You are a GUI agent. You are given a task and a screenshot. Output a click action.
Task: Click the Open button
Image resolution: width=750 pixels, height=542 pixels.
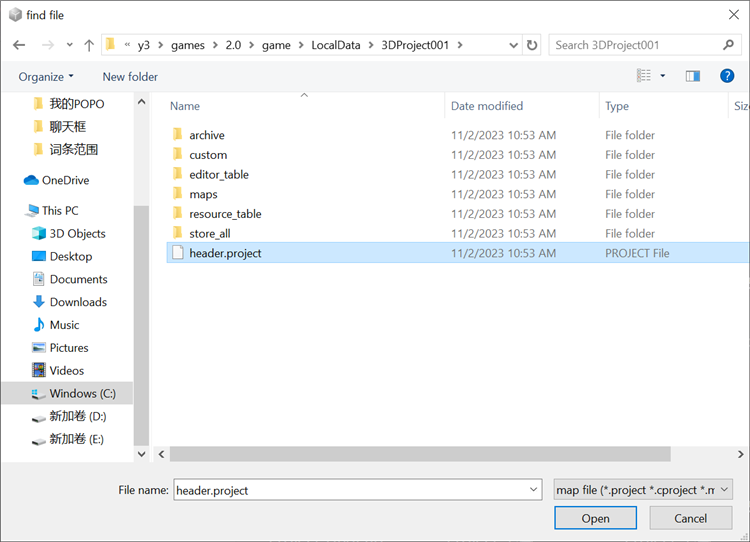point(596,518)
